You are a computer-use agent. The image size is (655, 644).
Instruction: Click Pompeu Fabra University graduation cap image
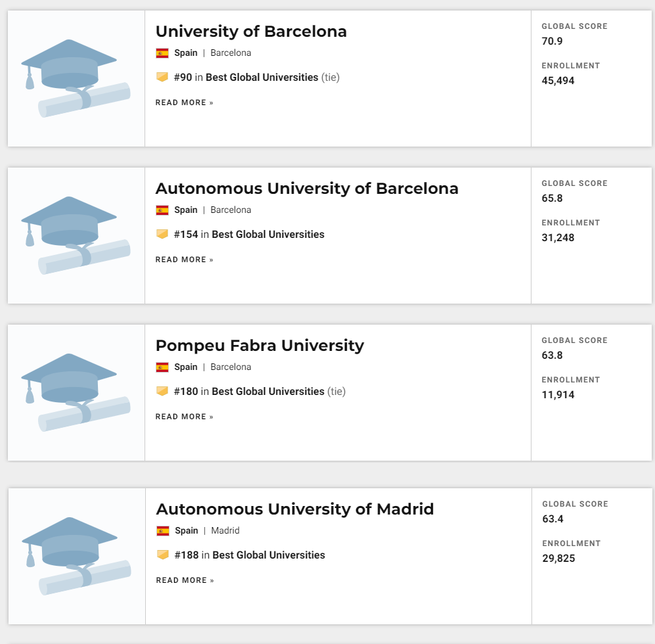tap(76, 393)
